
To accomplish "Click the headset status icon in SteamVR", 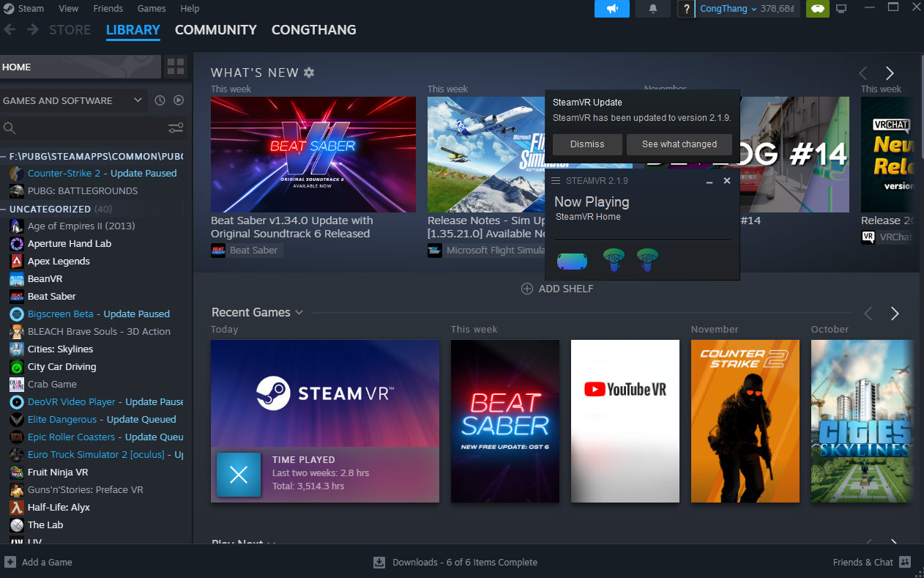I will [x=572, y=261].
